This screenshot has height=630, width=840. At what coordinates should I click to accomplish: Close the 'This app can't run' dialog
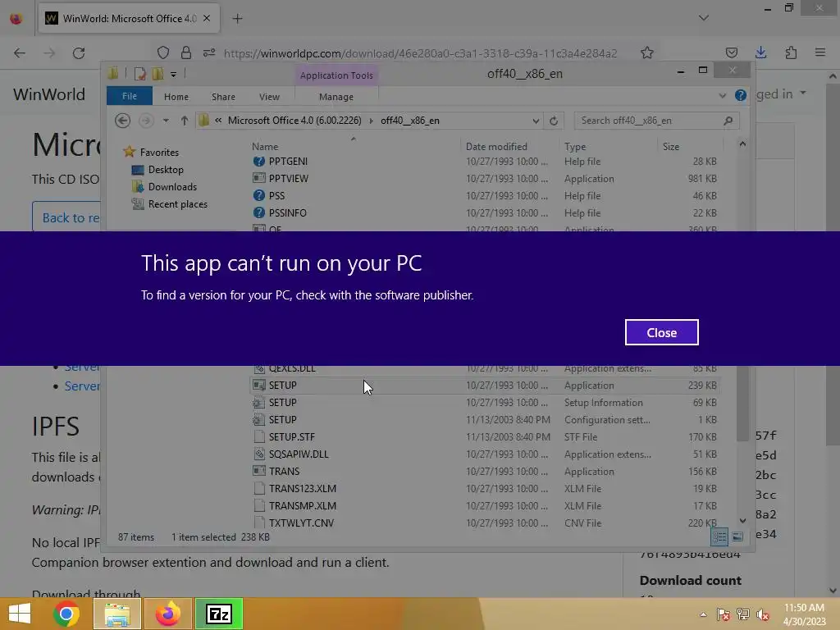pyautogui.click(x=661, y=332)
